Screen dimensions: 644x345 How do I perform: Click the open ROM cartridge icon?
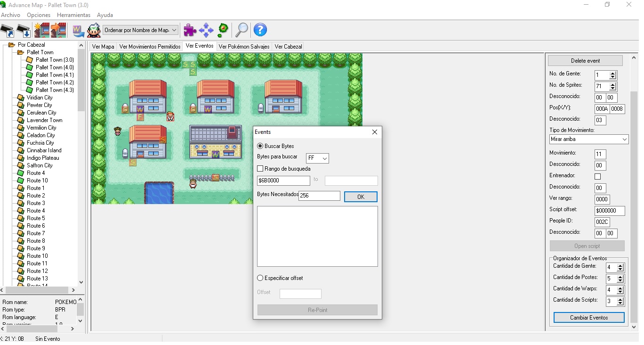7,30
